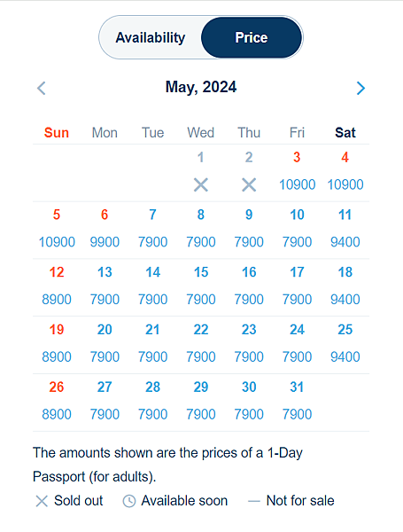Pick May 6 priced at 9900
Screen dimensions: 403x532
(105, 230)
